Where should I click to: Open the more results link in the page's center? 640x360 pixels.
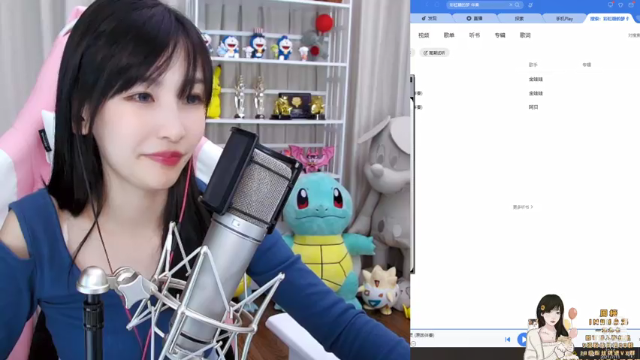coord(523,207)
